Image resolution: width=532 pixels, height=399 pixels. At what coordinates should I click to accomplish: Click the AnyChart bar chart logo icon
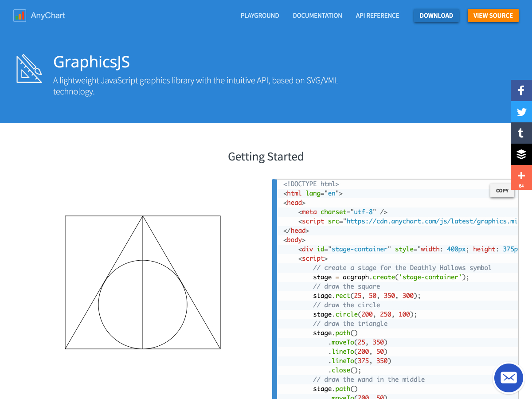pos(20,16)
